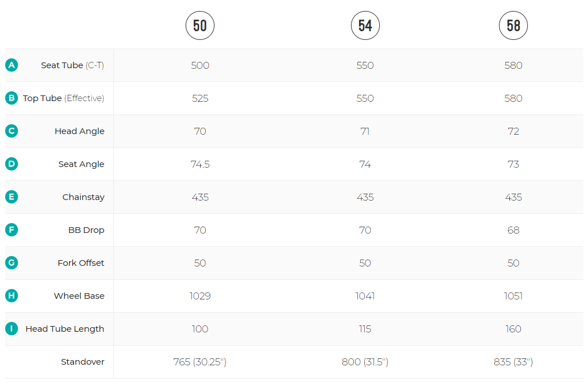Click the Wheel Base value 1041

(365, 296)
